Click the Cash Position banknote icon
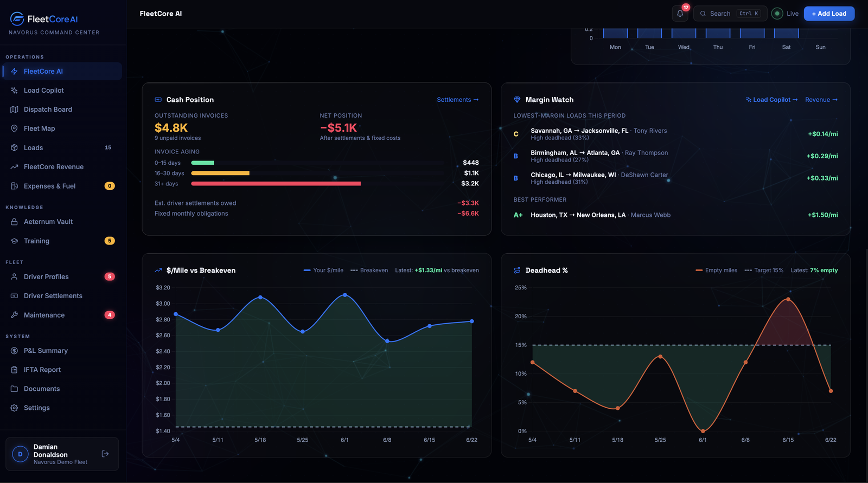 click(x=158, y=100)
